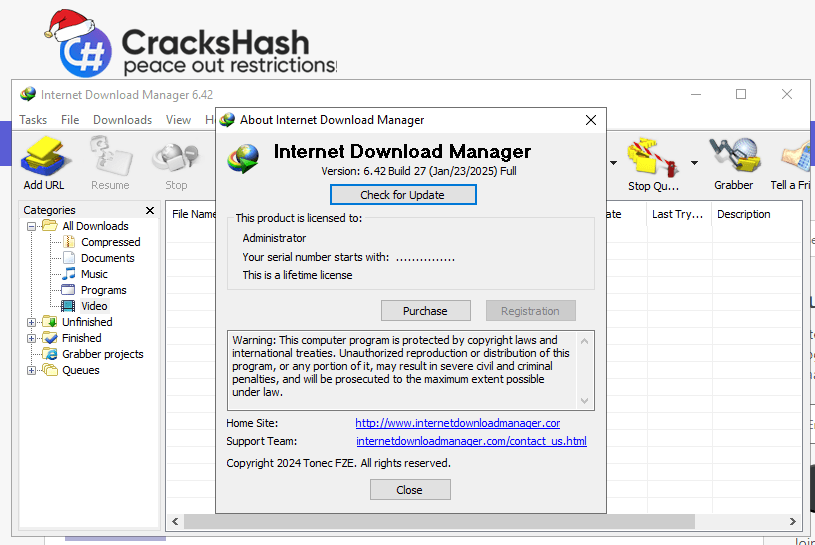The width and height of the screenshot is (815, 545).
Task: Open the Tasks menu
Action: point(33,120)
